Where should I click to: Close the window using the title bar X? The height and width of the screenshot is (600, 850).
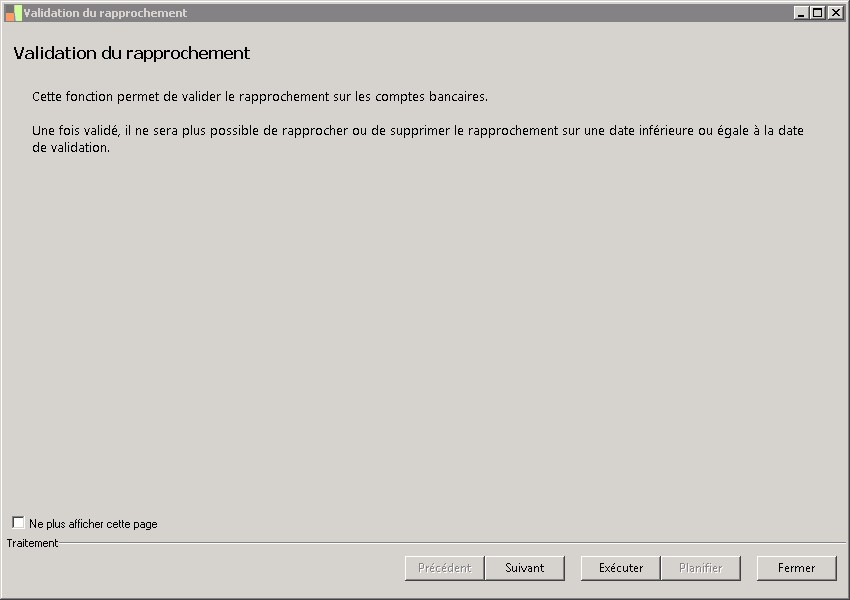pyautogui.click(x=835, y=13)
